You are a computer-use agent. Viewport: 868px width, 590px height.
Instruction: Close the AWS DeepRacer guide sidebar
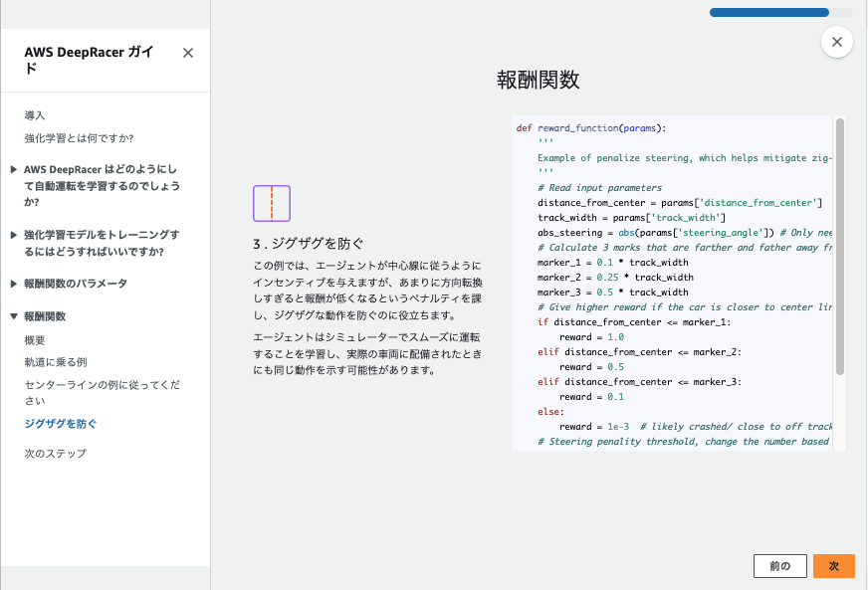coord(188,53)
